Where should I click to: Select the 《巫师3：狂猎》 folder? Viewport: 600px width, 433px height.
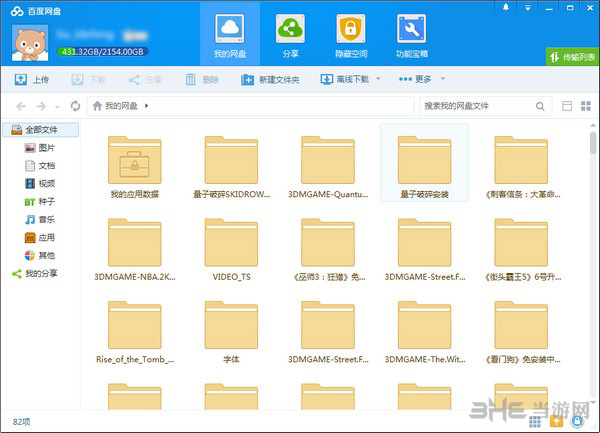coord(328,250)
